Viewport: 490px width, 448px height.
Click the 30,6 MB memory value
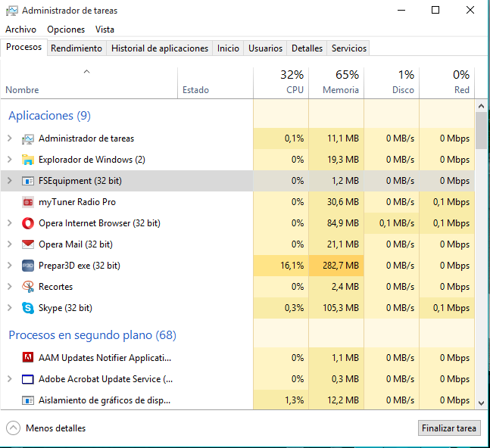tap(343, 202)
